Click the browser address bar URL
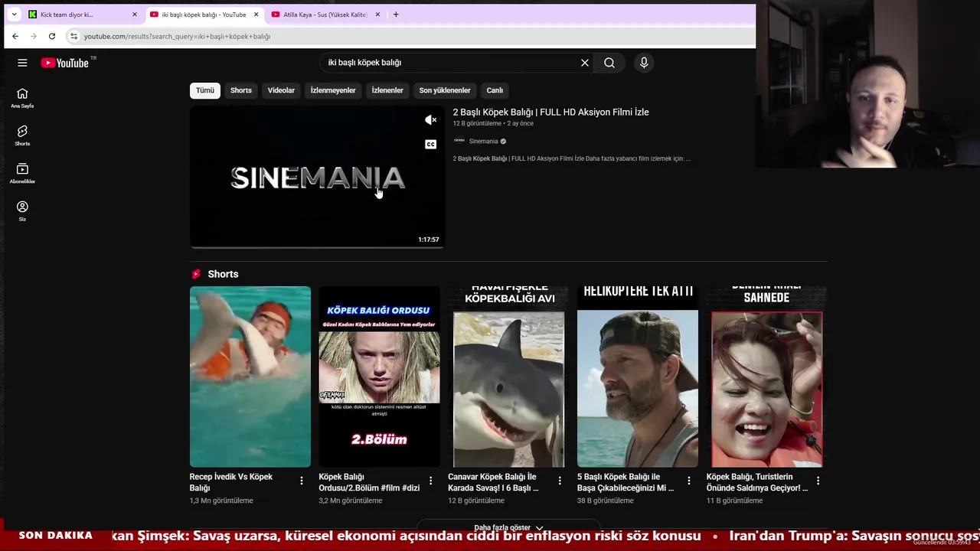 point(177,36)
